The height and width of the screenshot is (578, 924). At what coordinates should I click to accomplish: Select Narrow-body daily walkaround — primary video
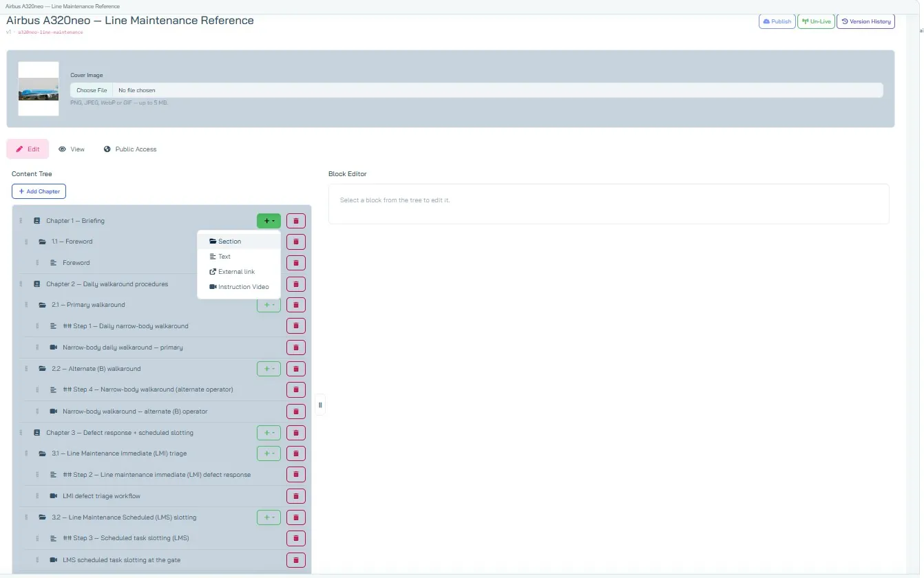[123, 347]
